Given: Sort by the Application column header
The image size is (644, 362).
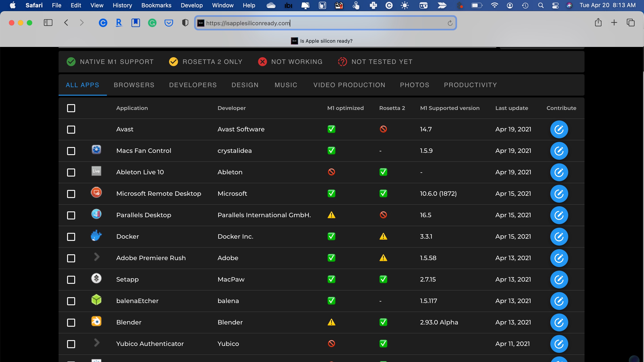Looking at the screenshot, I should click(x=132, y=108).
